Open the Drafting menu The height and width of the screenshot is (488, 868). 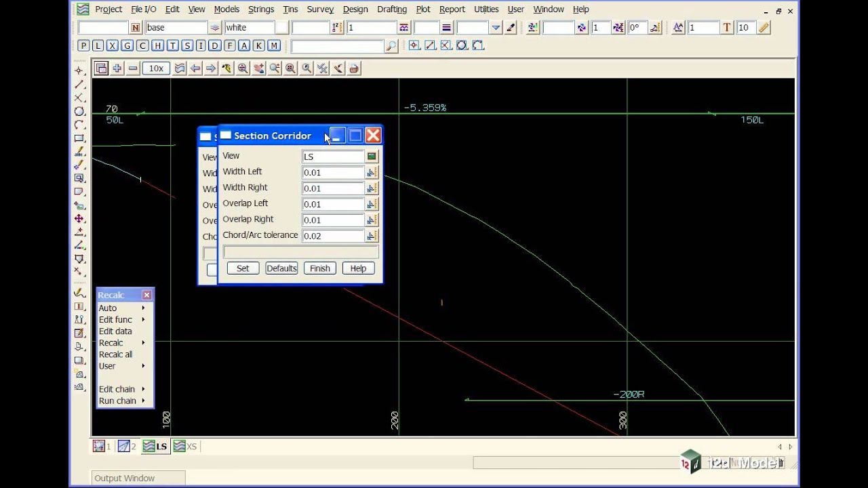tap(392, 9)
